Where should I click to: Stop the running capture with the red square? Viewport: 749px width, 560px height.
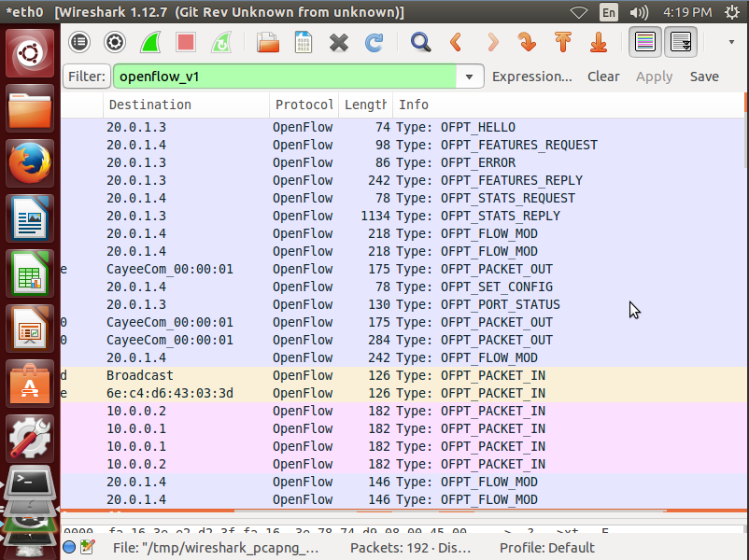click(186, 43)
